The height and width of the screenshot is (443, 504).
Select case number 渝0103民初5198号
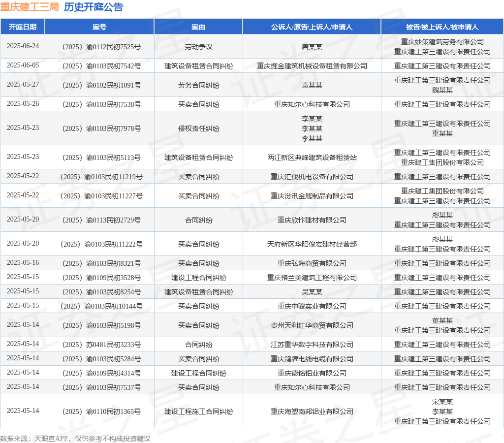[101, 326]
